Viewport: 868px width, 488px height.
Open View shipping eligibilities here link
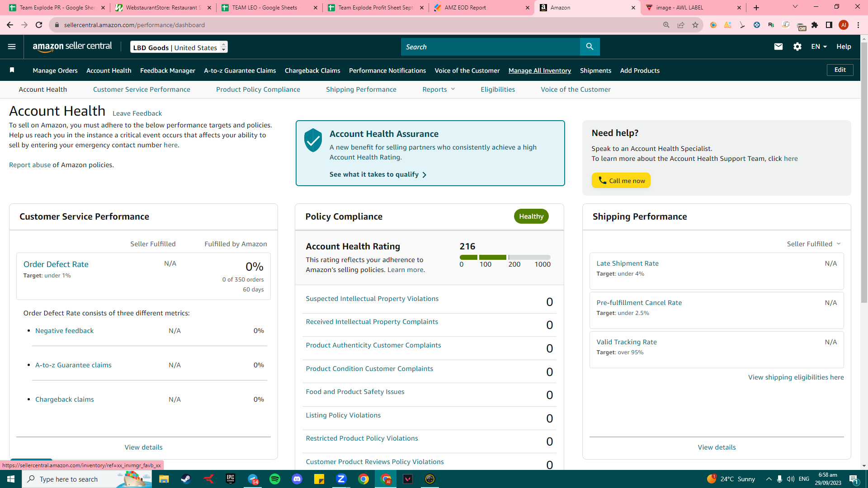coord(796,377)
